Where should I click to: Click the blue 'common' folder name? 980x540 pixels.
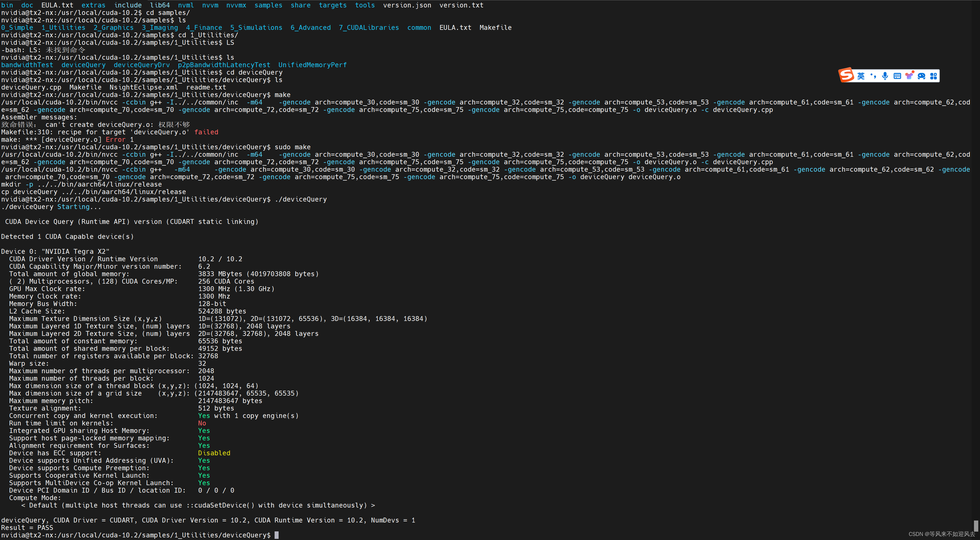coord(419,28)
